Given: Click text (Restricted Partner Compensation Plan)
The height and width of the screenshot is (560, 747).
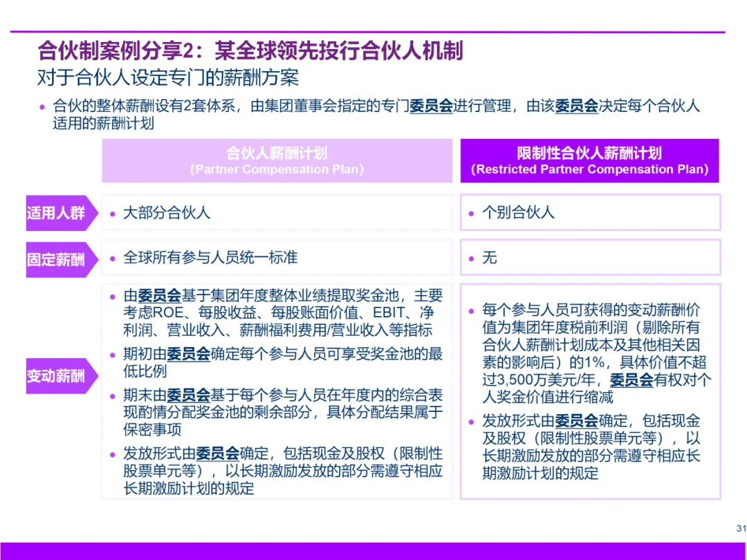Looking at the screenshot, I should pyautogui.click(x=589, y=169).
